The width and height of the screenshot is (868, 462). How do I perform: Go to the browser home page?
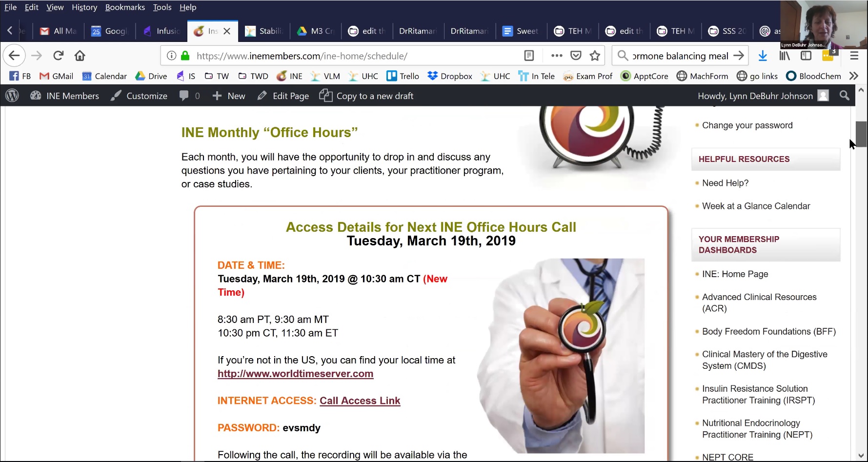80,56
